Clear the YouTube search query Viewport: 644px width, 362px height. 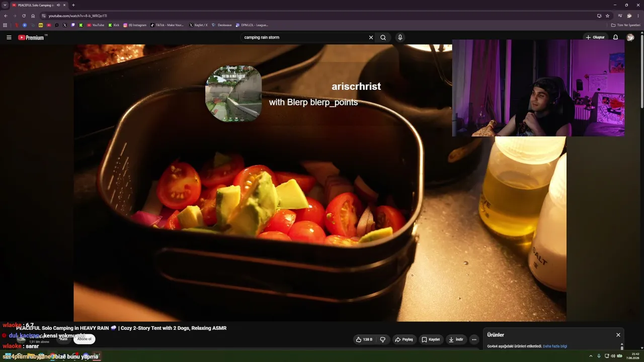(x=371, y=37)
